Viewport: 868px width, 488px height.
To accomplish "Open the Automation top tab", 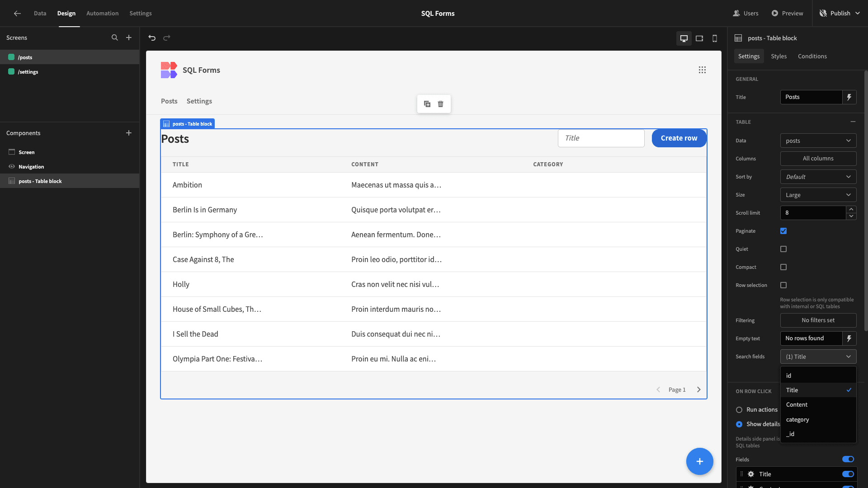I will coord(102,14).
